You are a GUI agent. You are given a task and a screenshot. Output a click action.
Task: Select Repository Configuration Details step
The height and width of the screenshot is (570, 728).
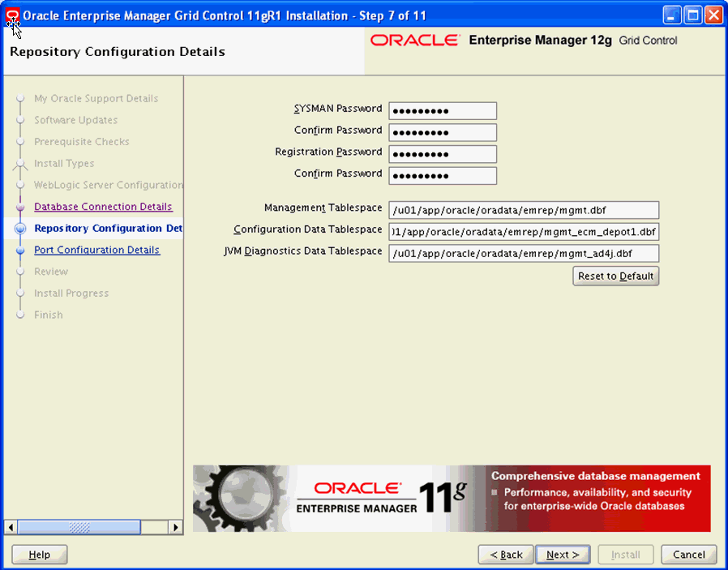coord(108,229)
